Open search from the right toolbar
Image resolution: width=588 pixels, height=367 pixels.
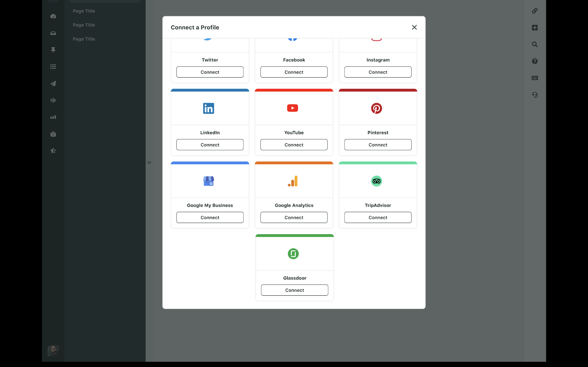pos(534,44)
